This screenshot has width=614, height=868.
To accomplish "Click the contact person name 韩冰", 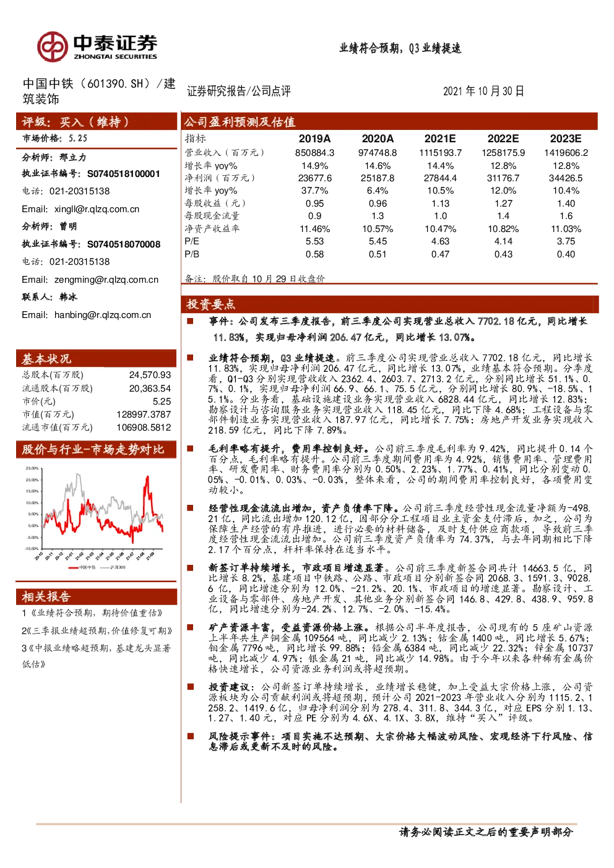I will click(68, 297).
